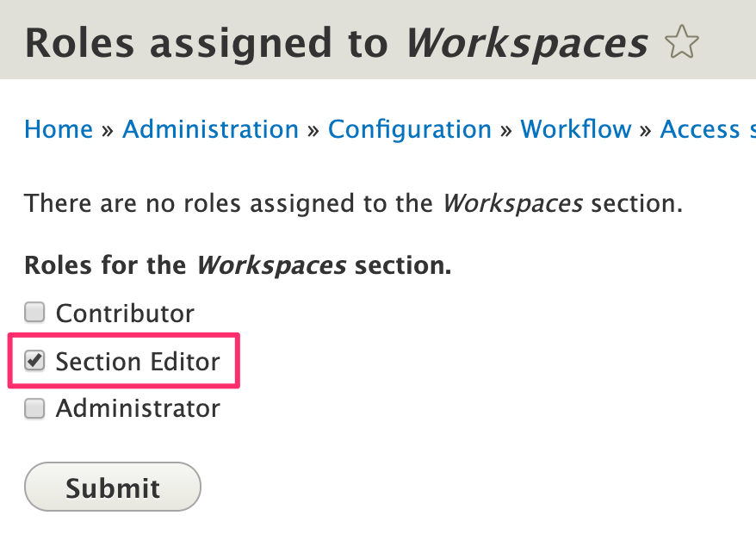Go to the Home breadcrumb link
Screen dimensions: 756x534
[59, 129]
